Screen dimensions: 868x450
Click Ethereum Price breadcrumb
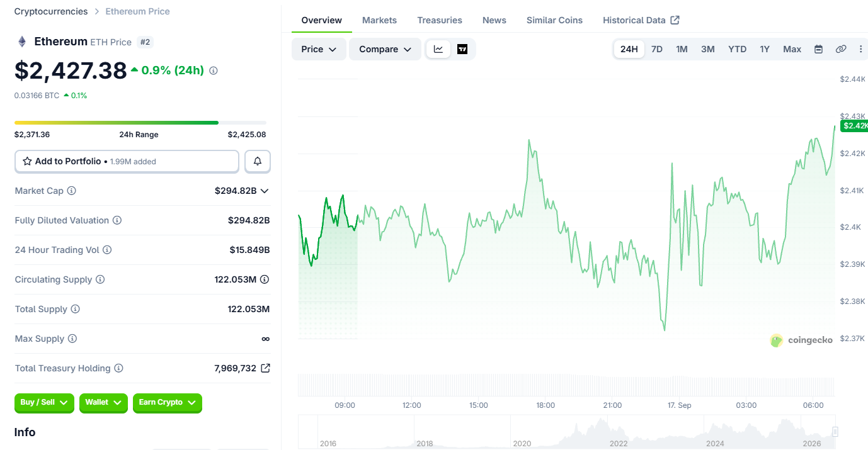137,11
